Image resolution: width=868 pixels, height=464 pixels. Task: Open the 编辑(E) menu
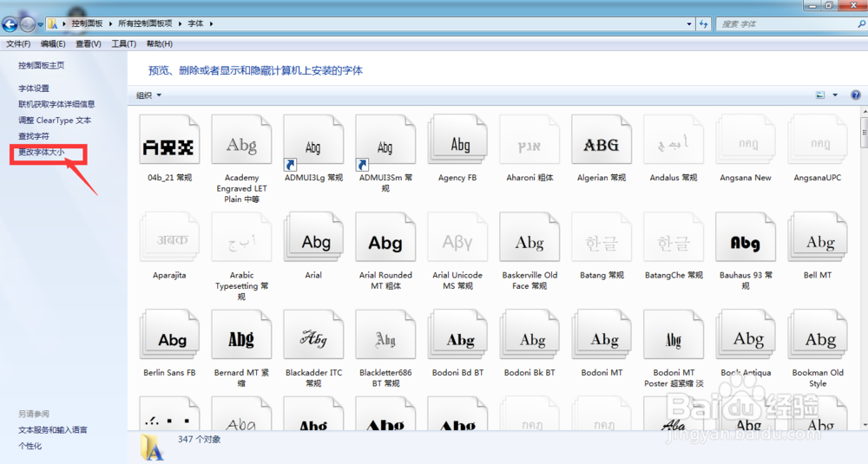click(x=53, y=43)
